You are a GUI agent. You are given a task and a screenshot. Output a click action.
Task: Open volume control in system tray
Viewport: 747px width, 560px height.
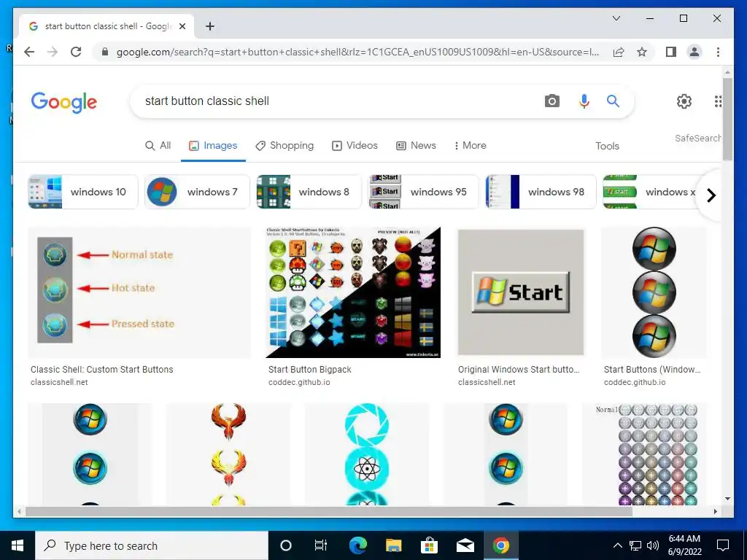pos(653,545)
